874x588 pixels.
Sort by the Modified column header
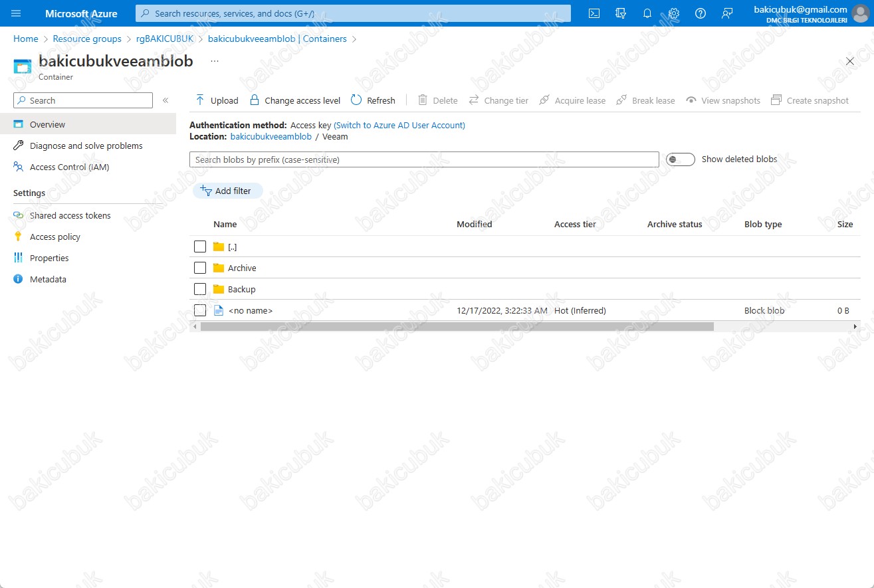click(x=475, y=224)
